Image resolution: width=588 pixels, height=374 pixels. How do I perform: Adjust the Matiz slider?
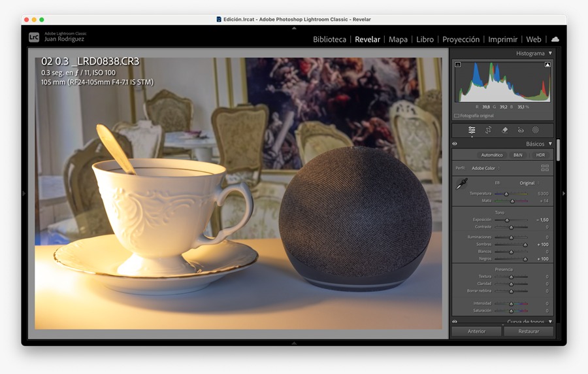[511, 201]
